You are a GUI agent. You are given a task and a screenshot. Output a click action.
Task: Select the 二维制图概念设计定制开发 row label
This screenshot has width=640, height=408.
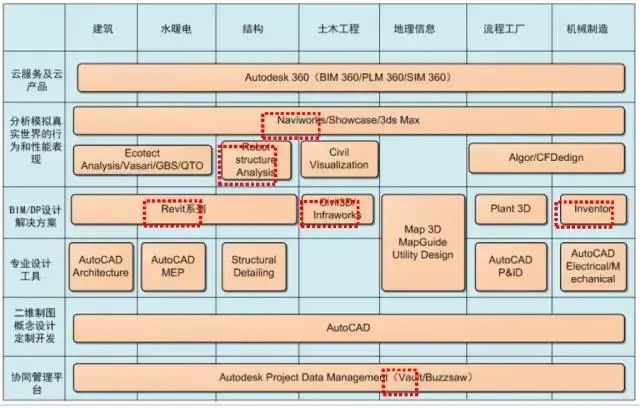(35, 326)
